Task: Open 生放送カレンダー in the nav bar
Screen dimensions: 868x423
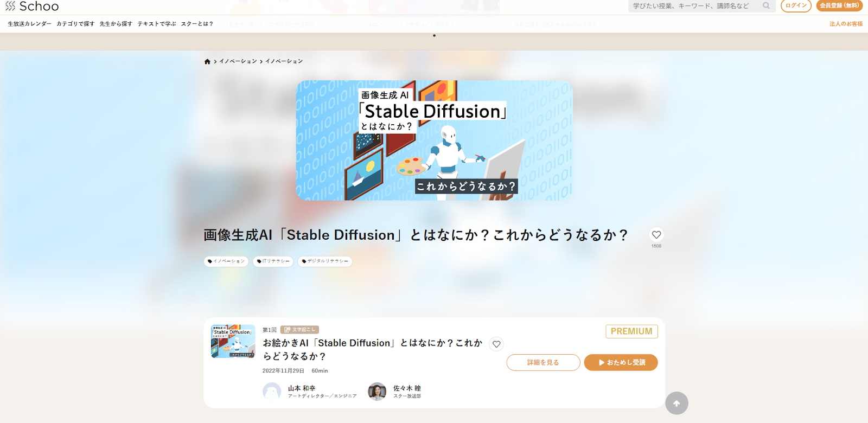Action: [x=30, y=24]
